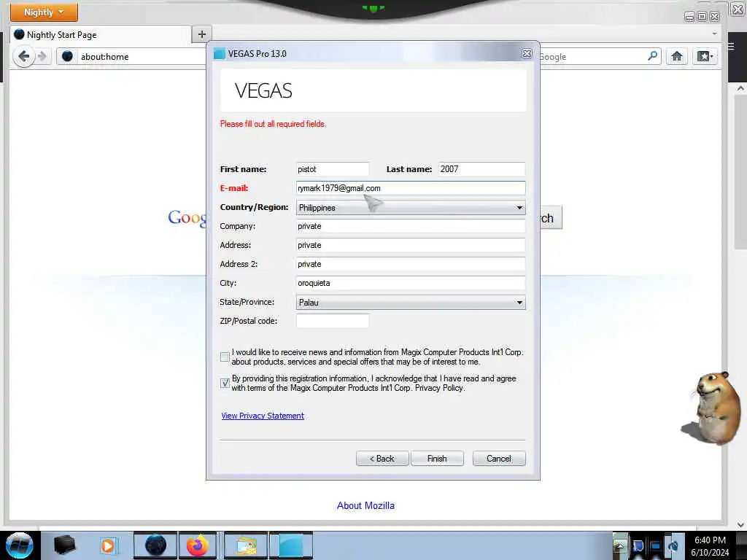Go back using the browser back arrow
747x560 pixels.
coord(23,57)
